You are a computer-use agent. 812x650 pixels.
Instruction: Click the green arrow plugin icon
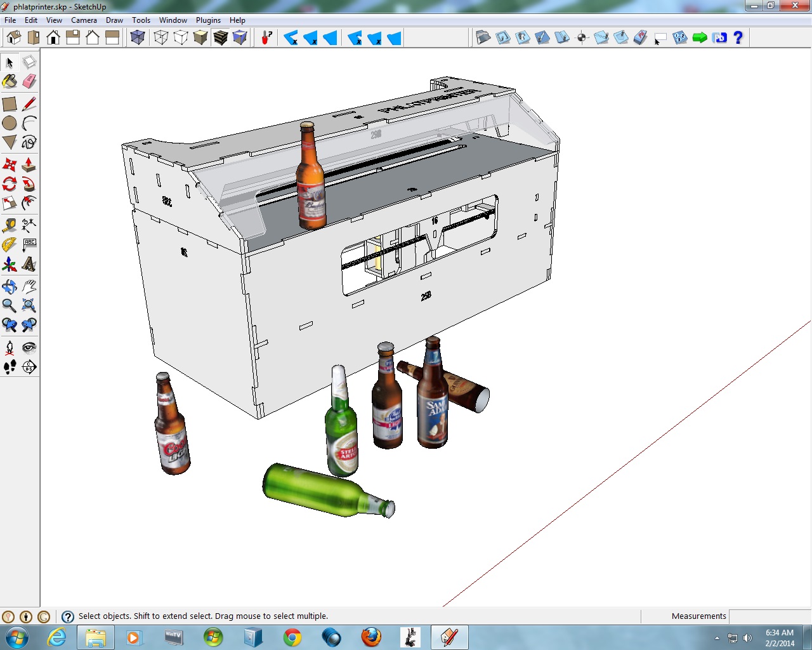pyautogui.click(x=700, y=38)
